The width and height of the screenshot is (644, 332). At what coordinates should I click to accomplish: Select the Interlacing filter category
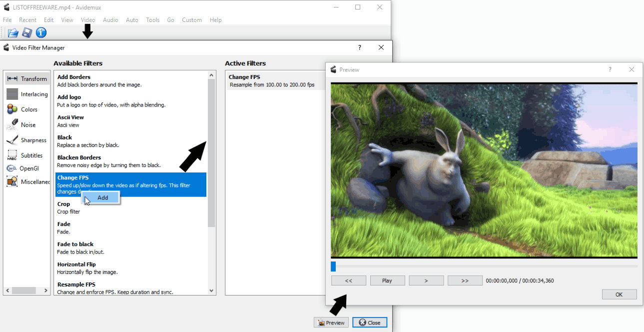pyautogui.click(x=27, y=94)
